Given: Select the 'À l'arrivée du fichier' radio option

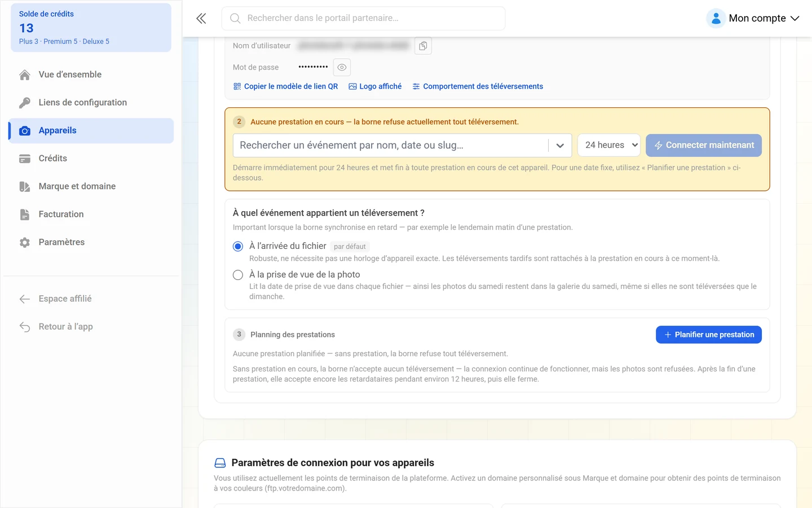Looking at the screenshot, I should (238, 247).
